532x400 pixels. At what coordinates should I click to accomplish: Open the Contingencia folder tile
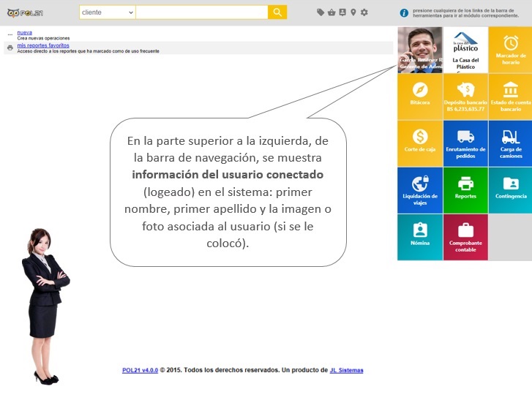coord(511,190)
